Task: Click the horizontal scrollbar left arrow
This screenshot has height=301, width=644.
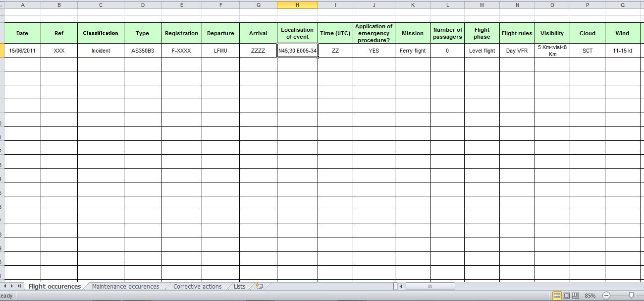Action: tap(401, 286)
